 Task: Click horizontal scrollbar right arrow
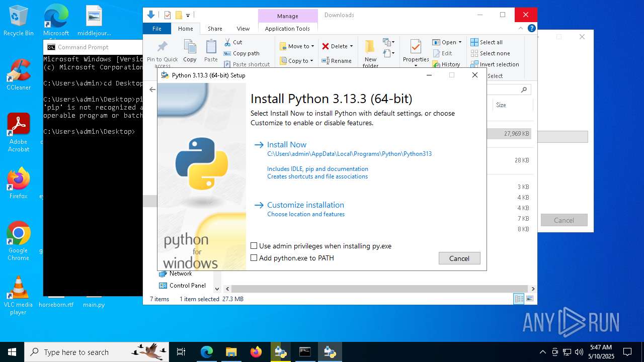point(533,289)
